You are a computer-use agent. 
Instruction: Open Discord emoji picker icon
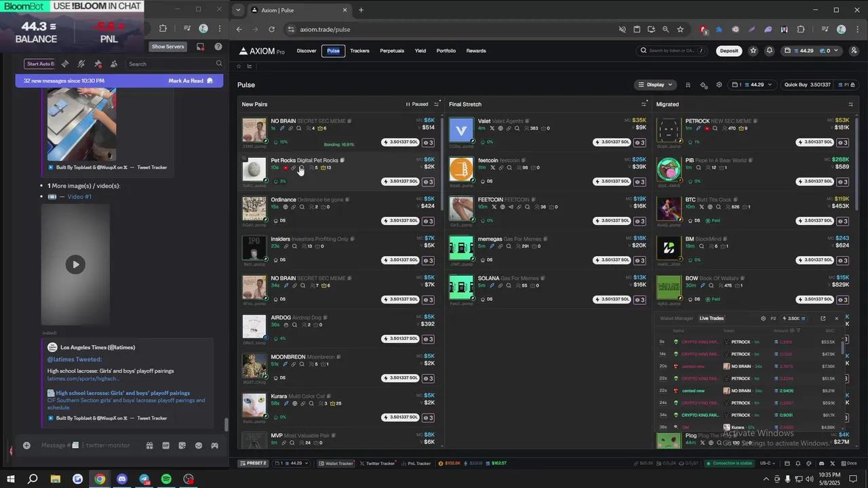pos(199,445)
